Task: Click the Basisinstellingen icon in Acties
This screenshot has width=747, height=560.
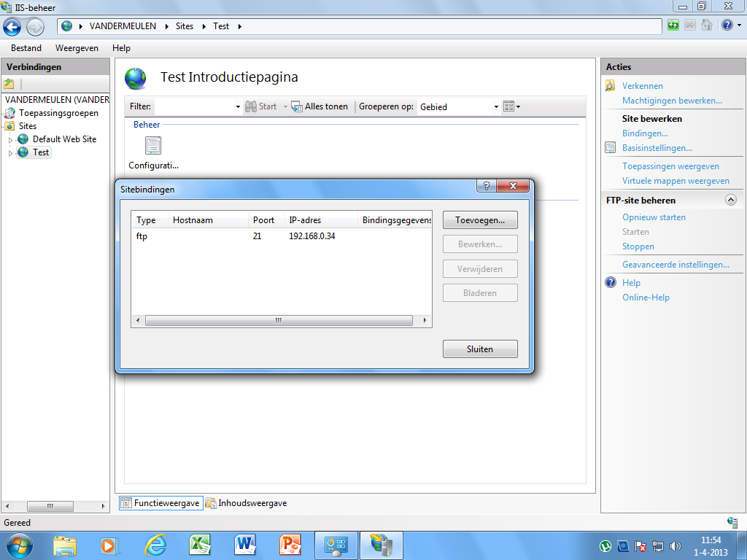Action: point(611,147)
